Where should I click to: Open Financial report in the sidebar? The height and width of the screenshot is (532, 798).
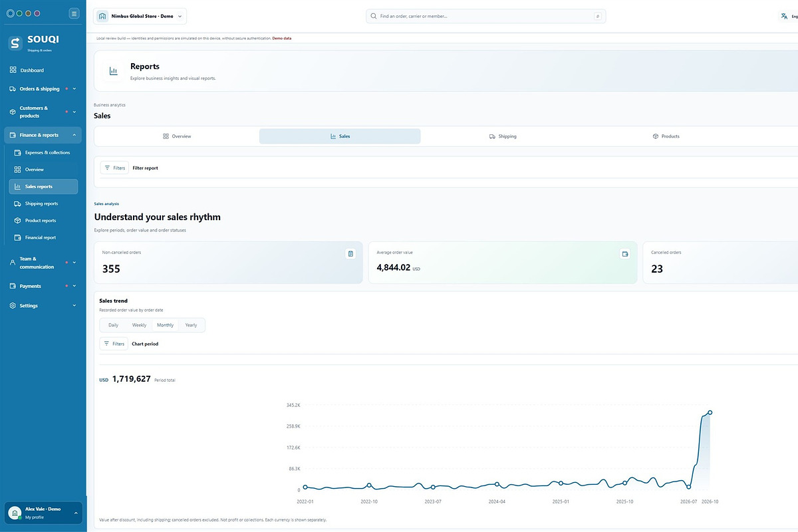pos(43,237)
